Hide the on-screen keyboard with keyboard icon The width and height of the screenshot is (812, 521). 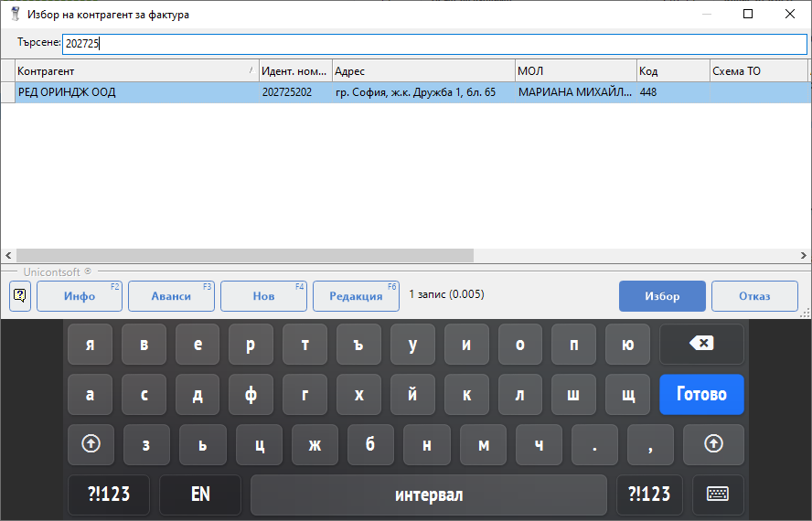click(x=718, y=494)
